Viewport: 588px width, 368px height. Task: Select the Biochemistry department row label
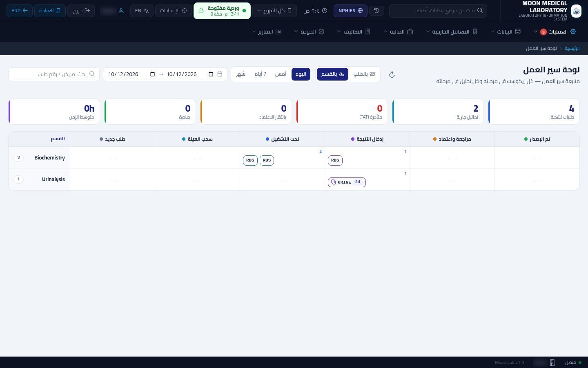pos(49,158)
